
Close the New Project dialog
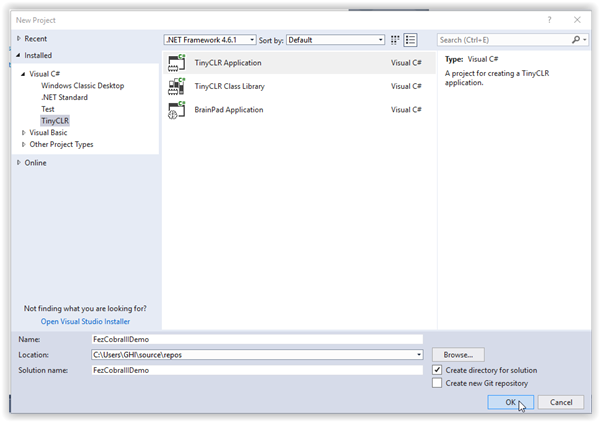(577, 20)
